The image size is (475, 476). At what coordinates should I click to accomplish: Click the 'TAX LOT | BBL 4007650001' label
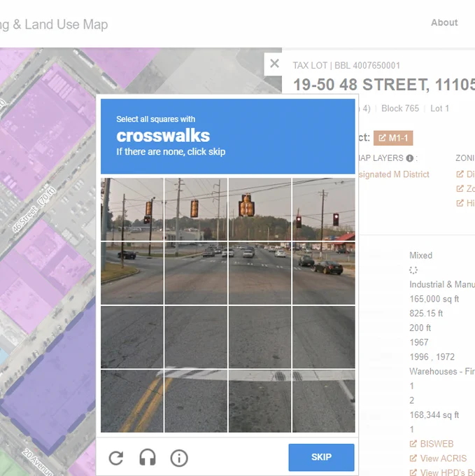point(346,66)
